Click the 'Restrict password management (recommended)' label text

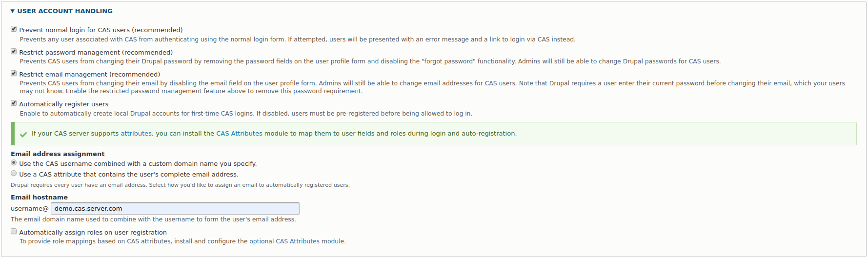(96, 53)
